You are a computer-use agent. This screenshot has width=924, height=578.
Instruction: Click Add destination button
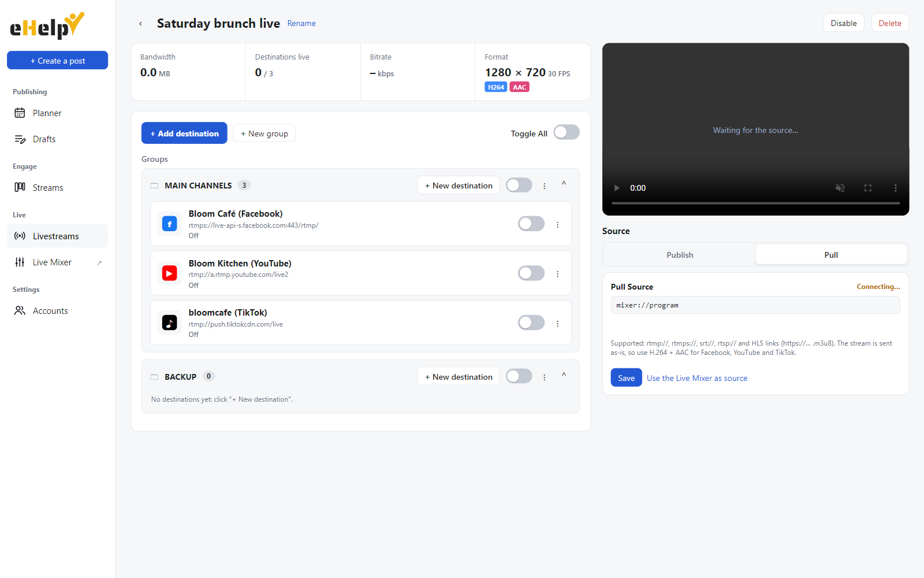[184, 134]
